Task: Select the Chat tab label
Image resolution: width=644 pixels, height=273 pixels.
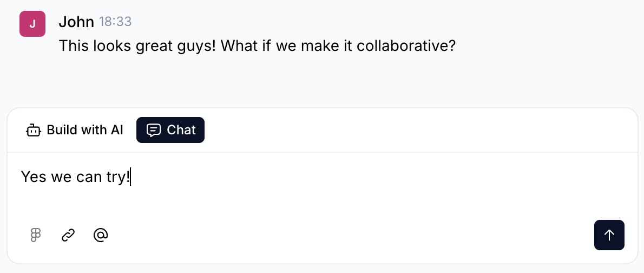Action: click(181, 130)
